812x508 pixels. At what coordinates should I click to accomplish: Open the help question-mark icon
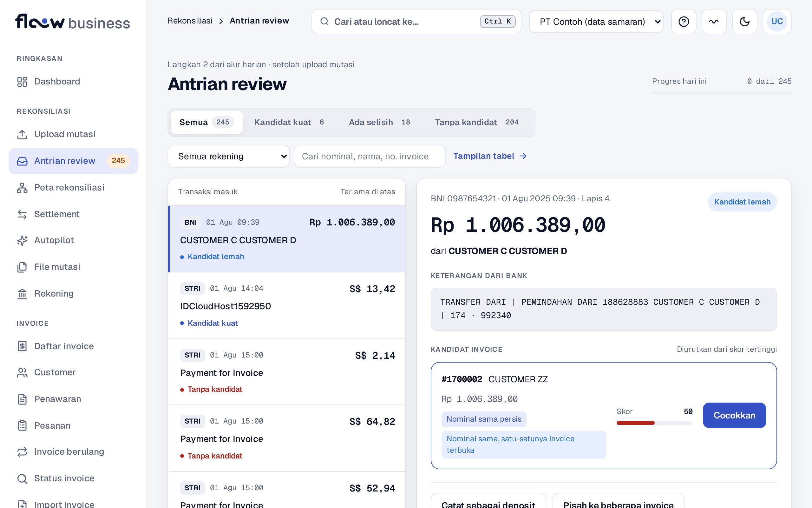pyautogui.click(x=684, y=22)
